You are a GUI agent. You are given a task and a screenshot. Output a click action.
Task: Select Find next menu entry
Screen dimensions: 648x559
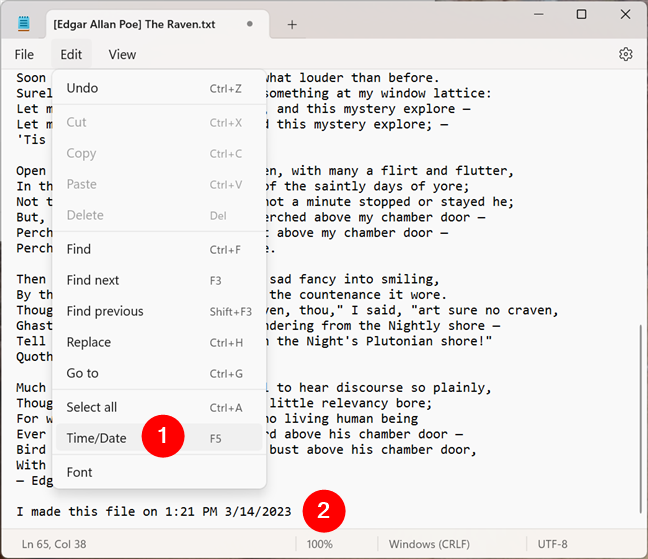159,280
